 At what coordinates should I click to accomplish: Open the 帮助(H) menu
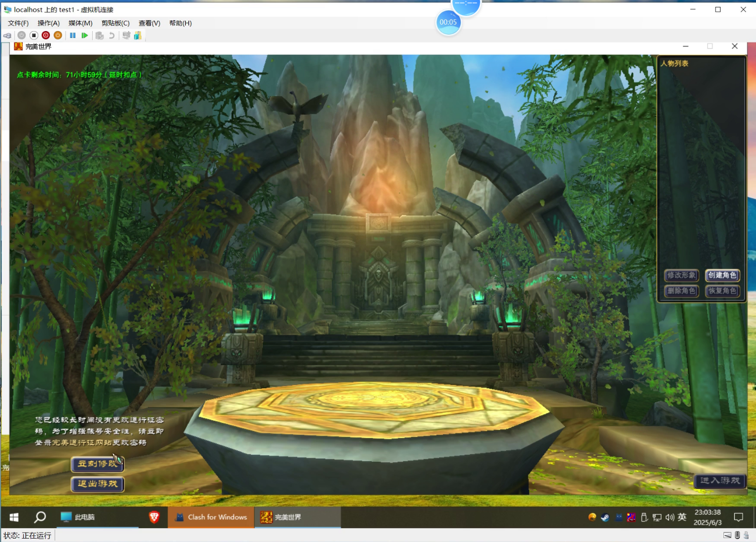coord(180,23)
